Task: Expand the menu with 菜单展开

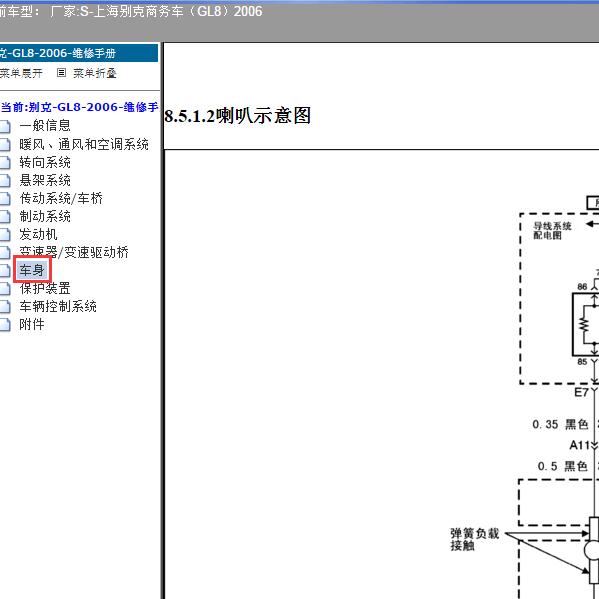Action: (21, 73)
